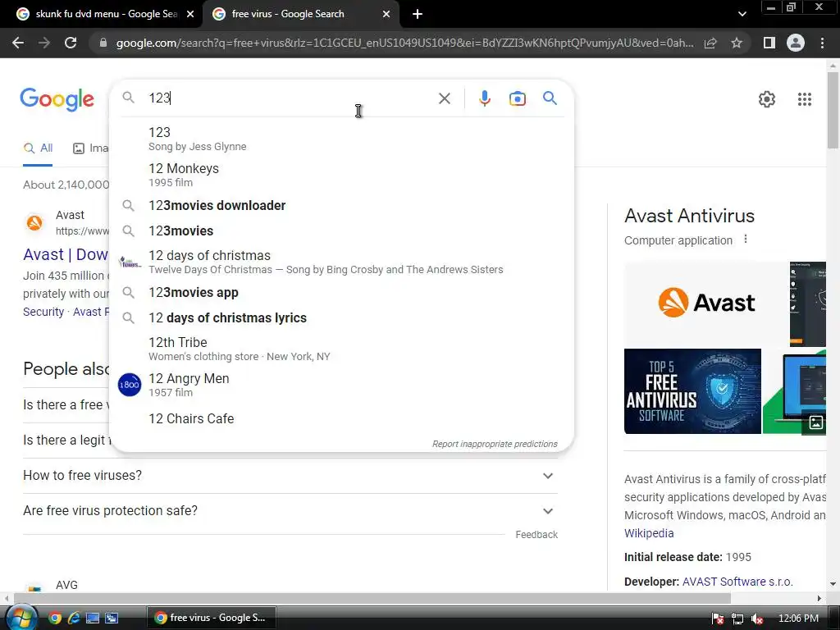Viewport: 840px width, 630px height.
Task: Open the Security sitelink under Avast
Action: [x=43, y=312]
